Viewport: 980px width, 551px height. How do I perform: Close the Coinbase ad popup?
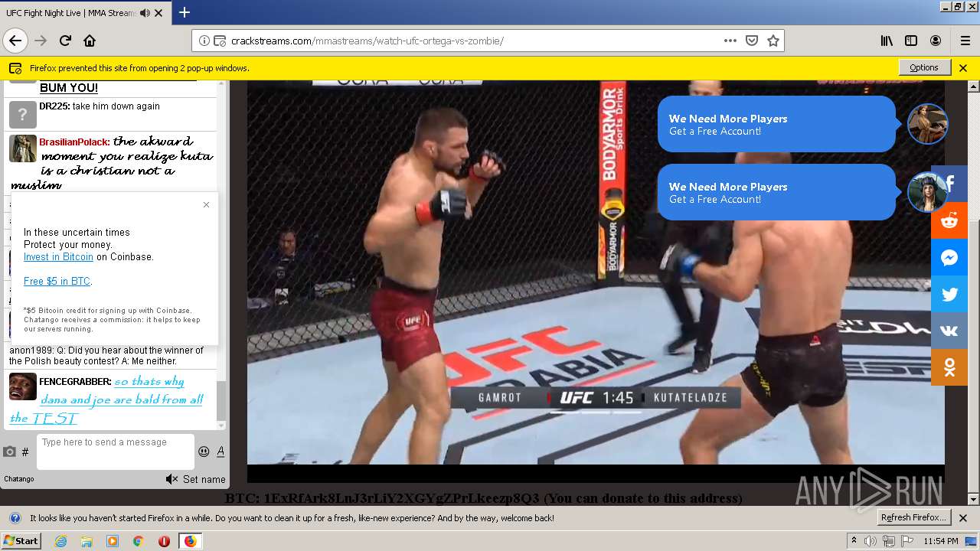[206, 204]
